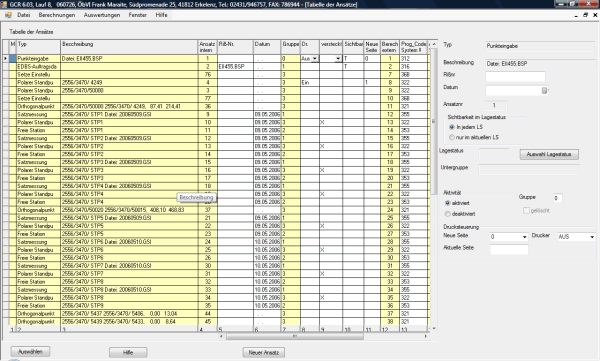600x361 pixels.
Task: Click the horizontal scrollbar right arrow
Action: click(x=426, y=336)
